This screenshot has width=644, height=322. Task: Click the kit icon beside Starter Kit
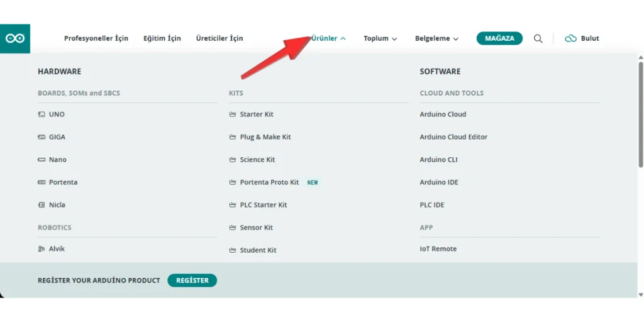[x=233, y=114]
